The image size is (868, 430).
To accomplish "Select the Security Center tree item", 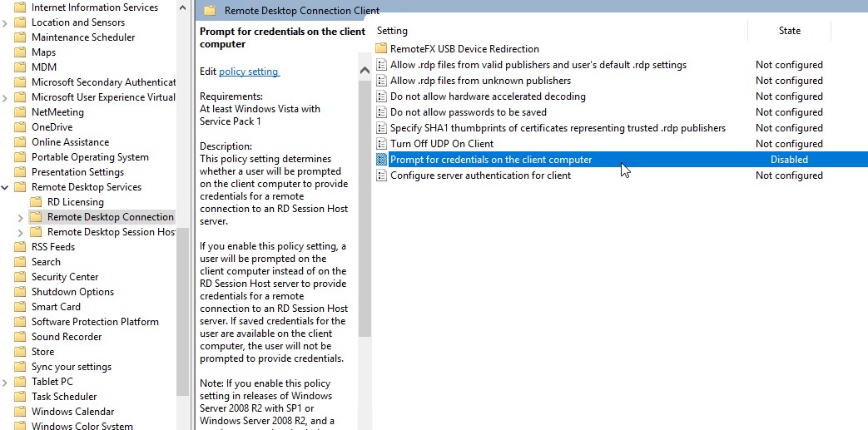I will click(65, 277).
